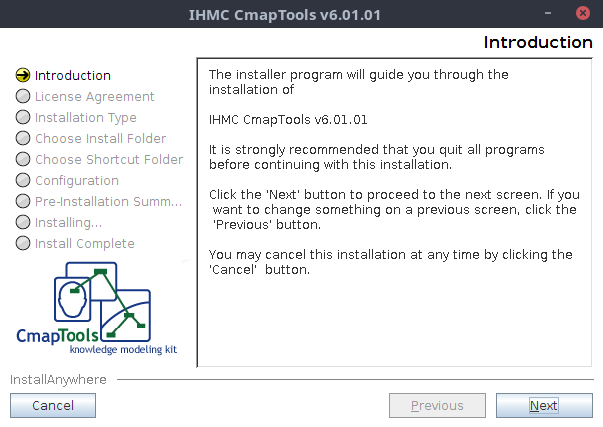Click the 'You may cancel' paragraph text

pyautogui.click(x=390, y=262)
